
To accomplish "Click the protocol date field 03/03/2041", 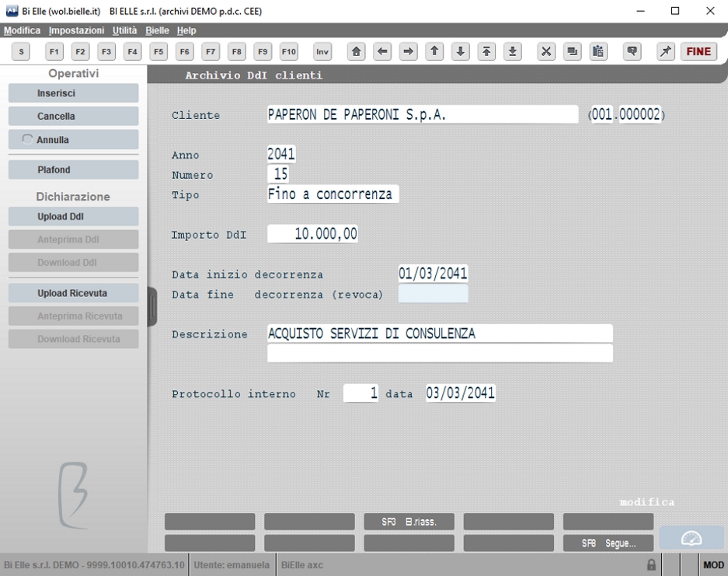I will [460, 393].
